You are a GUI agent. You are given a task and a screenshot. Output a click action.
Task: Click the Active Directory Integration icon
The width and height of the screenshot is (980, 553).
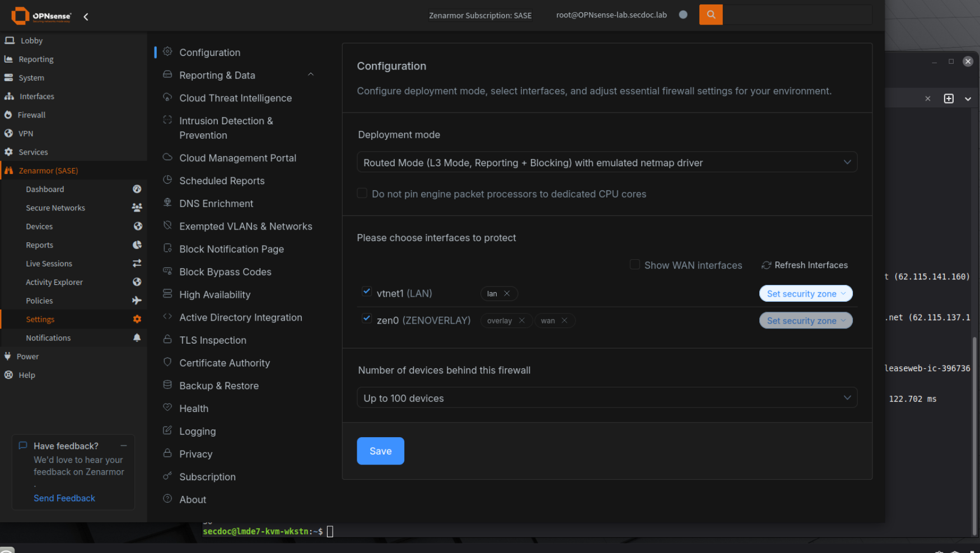click(x=167, y=316)
